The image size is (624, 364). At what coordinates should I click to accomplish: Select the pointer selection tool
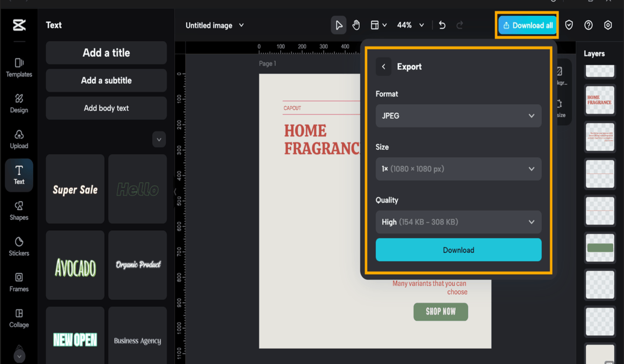339,25
